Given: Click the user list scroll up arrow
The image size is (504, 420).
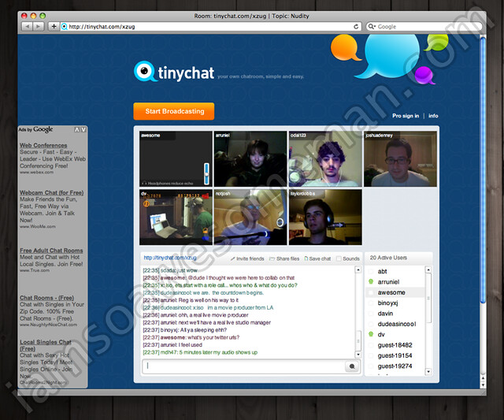Looking at the screenshot, I should pyautogui.click(x=428, y=269).
